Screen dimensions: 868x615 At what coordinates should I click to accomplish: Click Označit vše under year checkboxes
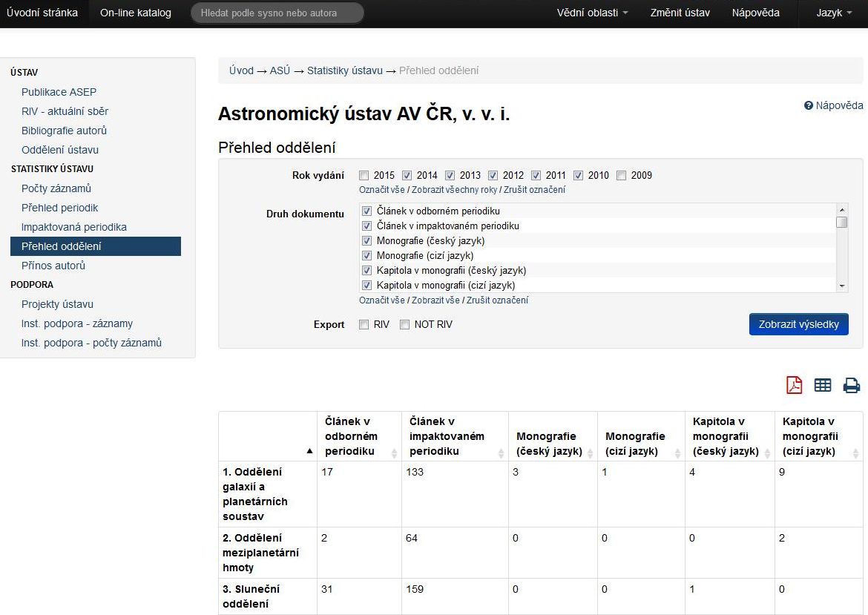click(382, 190)
